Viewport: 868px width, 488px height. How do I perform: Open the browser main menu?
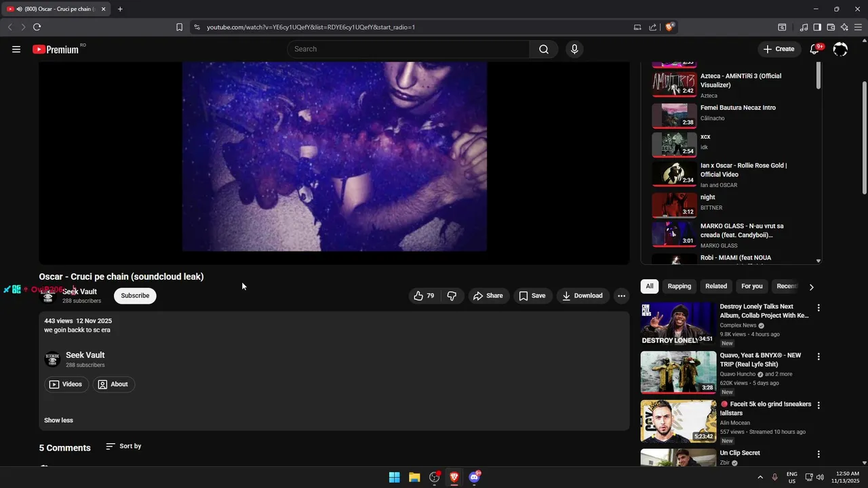858,27
